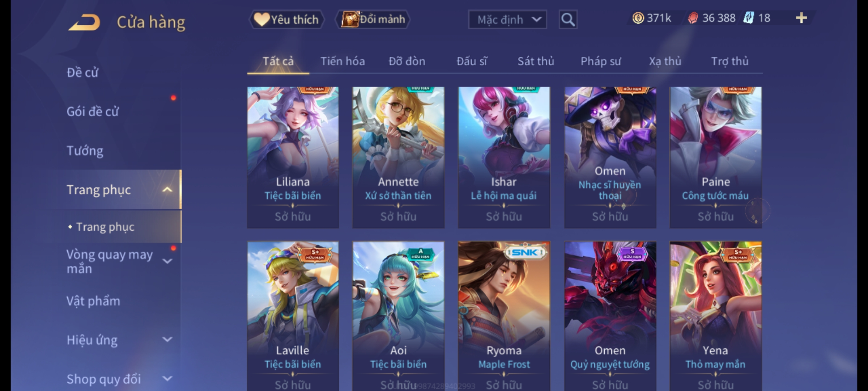Open Đổi mảnh fragment exchange chest
Image resolution: width=868 pixels, height=391 pixels.
tap(373, 19)
